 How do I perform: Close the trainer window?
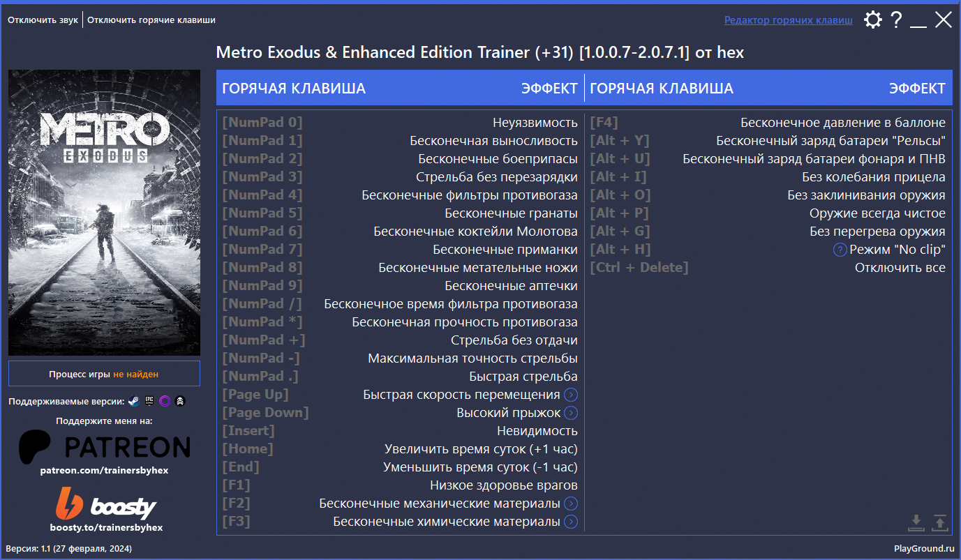point(944,20)
